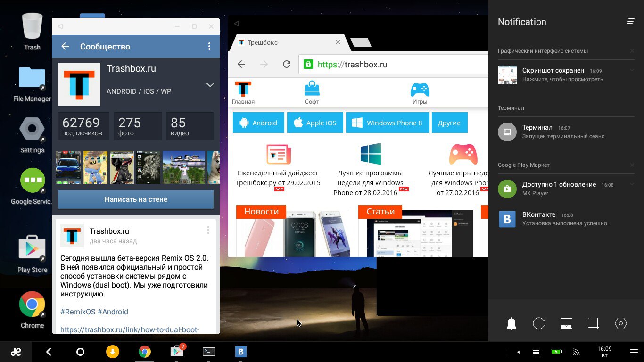Click the taskbar home circle button
Viewport: 644px width, 362px height.
[80, 352]
